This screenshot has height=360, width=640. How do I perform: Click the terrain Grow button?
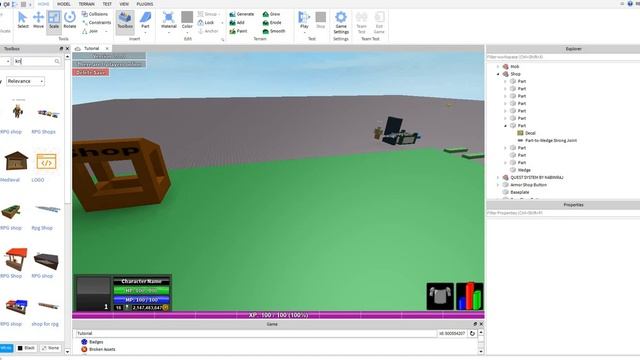272,14
